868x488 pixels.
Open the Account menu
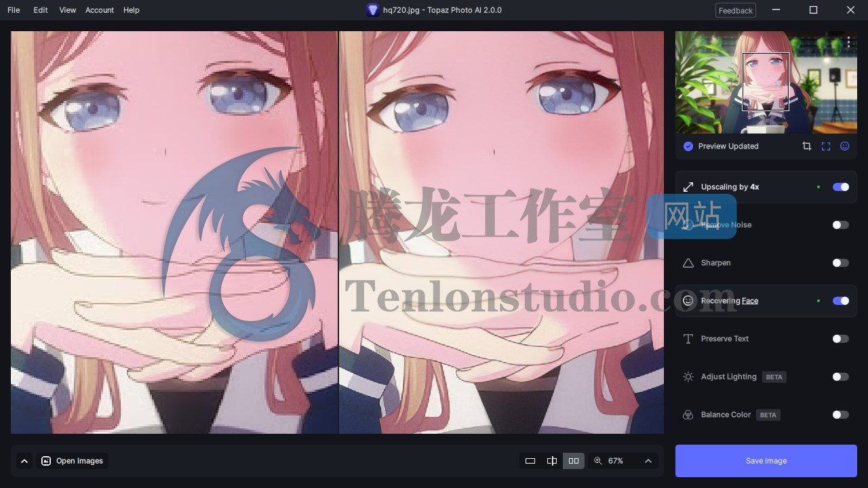pyautogui.click(x=100, y=10)
